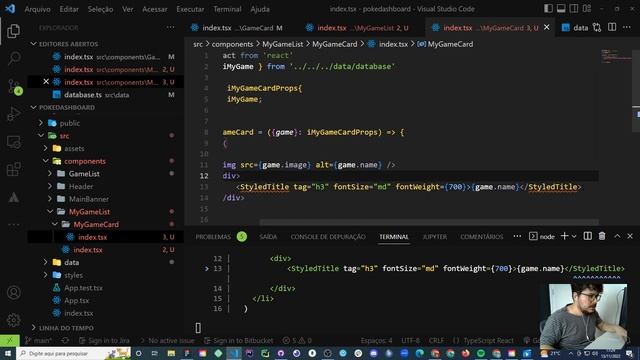
Task: Maximize the panel with caret up
Action: [x=617, y=236]
